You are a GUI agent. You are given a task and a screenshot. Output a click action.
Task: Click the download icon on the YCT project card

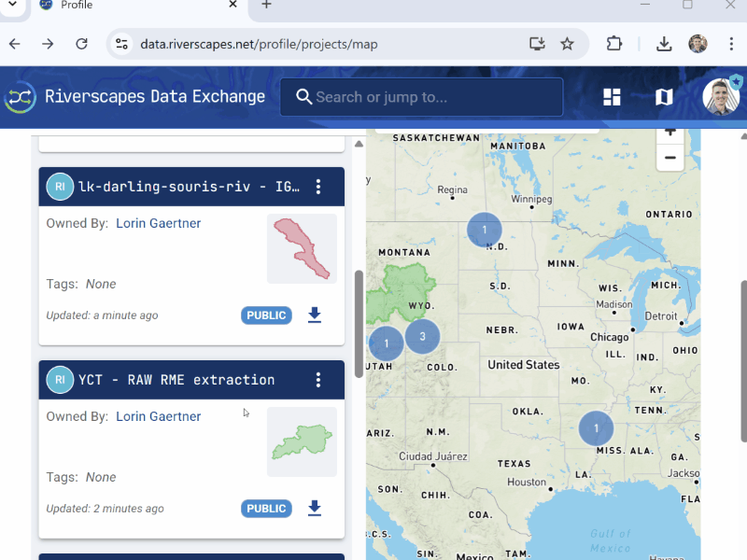[x=315, y=508]
